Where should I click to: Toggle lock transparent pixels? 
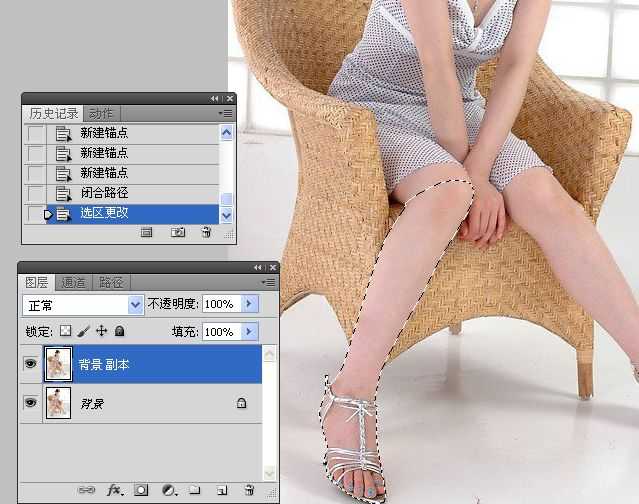pos(65,331)
